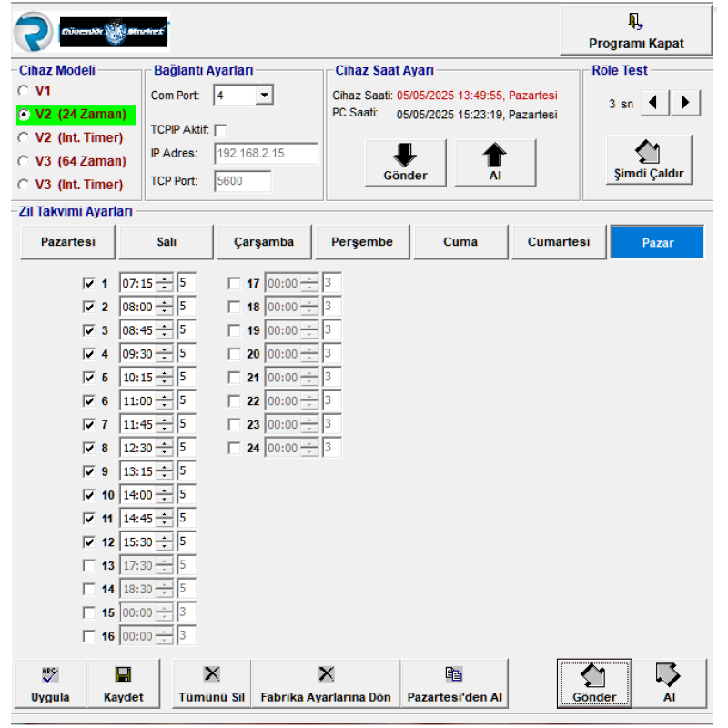This screenshot has height=728, width=728.
Task: Click Fabrika Ayarlarına Dön reset button
Action: pyautogui.click(x=325, y=684)
